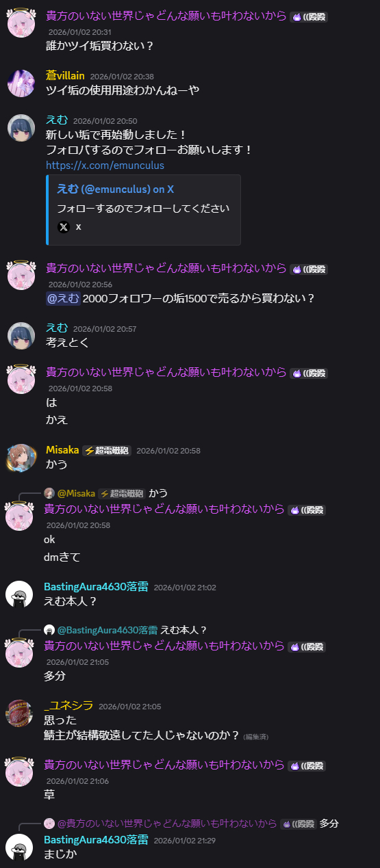Image resolution: width=380 pixels, height=868 pixels.
Task: Click the first message's pink halo avatar
Action: click(x=21, y=23)
